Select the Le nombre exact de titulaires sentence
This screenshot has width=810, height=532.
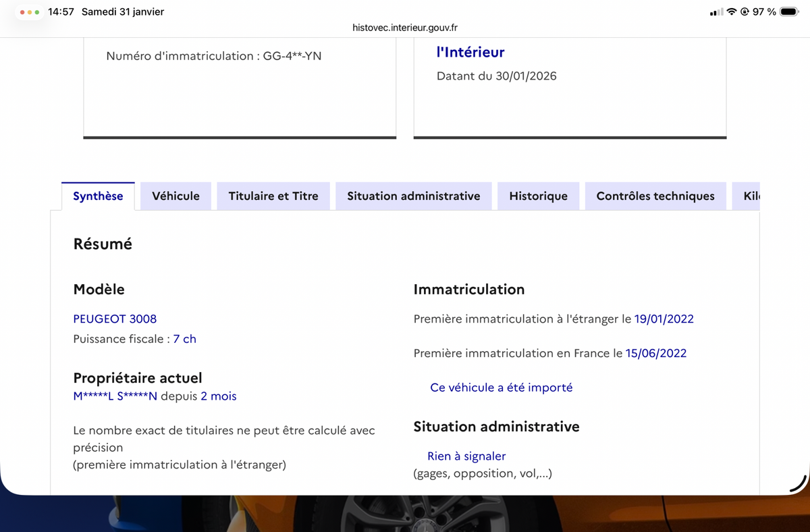tap(224, 439)
